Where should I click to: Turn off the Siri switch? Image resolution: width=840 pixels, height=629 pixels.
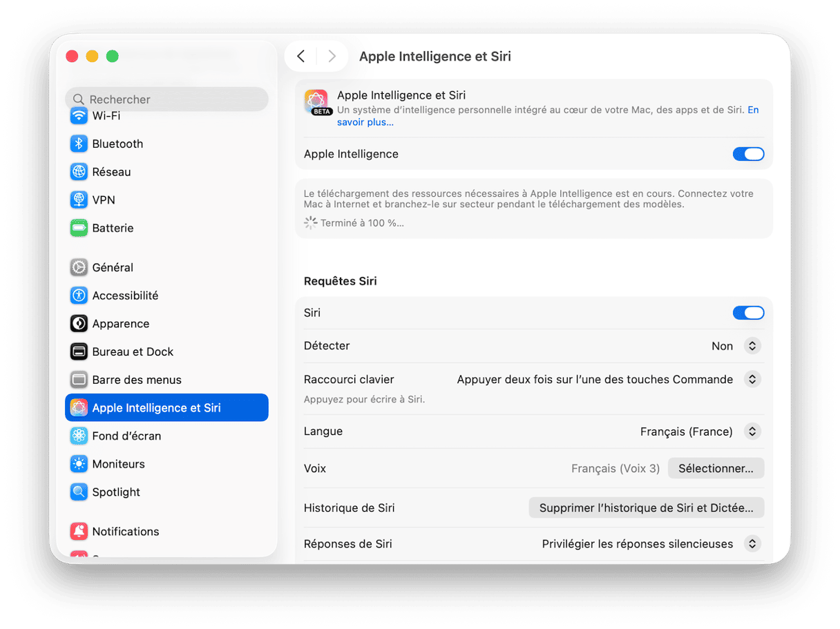point(749,312)
